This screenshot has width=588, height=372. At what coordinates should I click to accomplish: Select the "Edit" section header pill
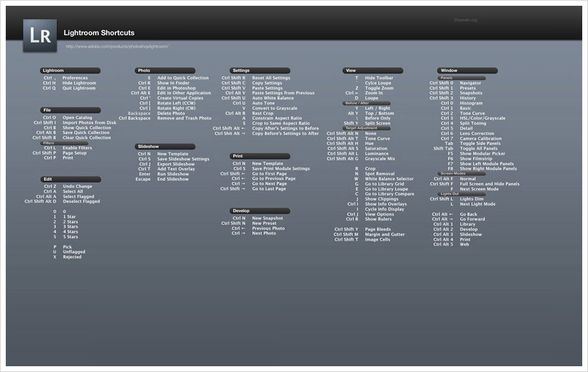pos(70,179)
